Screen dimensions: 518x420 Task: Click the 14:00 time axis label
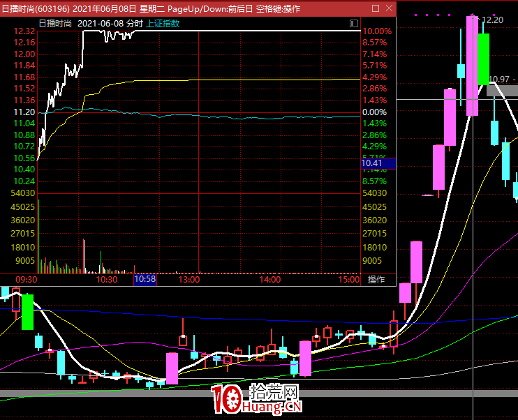point(270,280)
